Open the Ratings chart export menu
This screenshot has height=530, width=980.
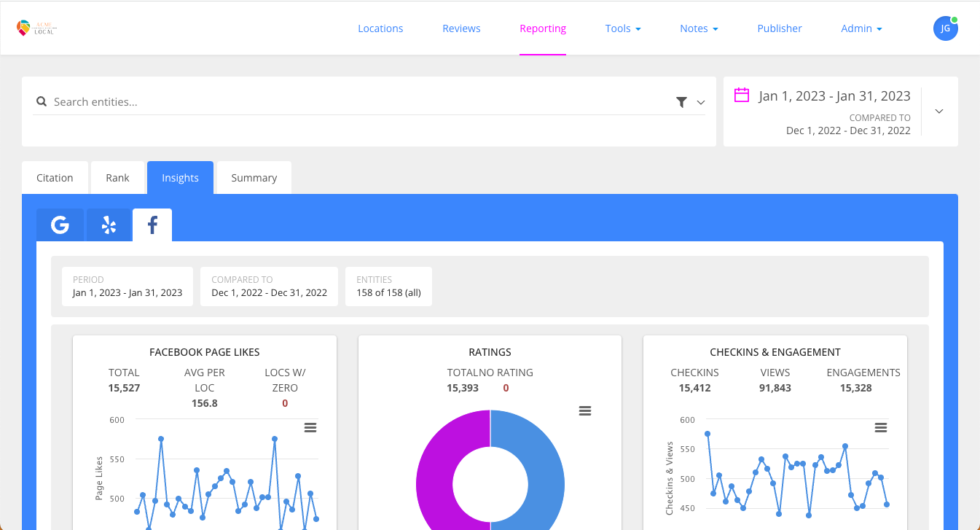click(585, 411)
